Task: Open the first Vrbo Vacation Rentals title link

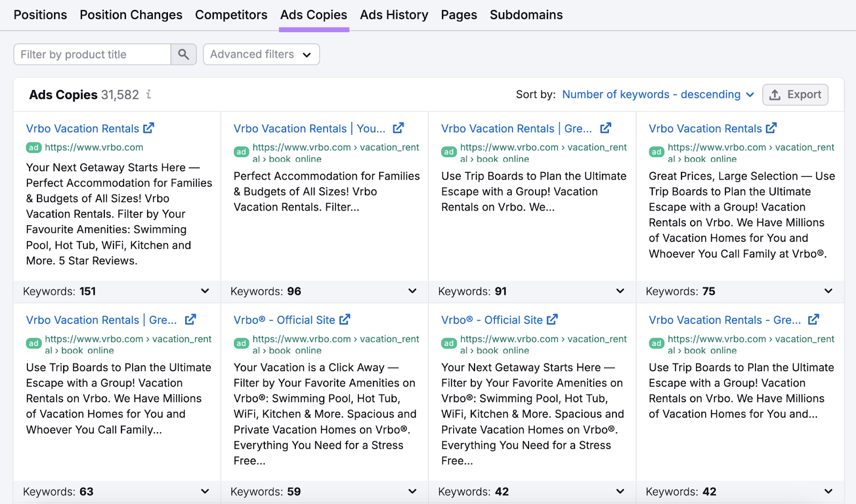Action: (82, 128)
